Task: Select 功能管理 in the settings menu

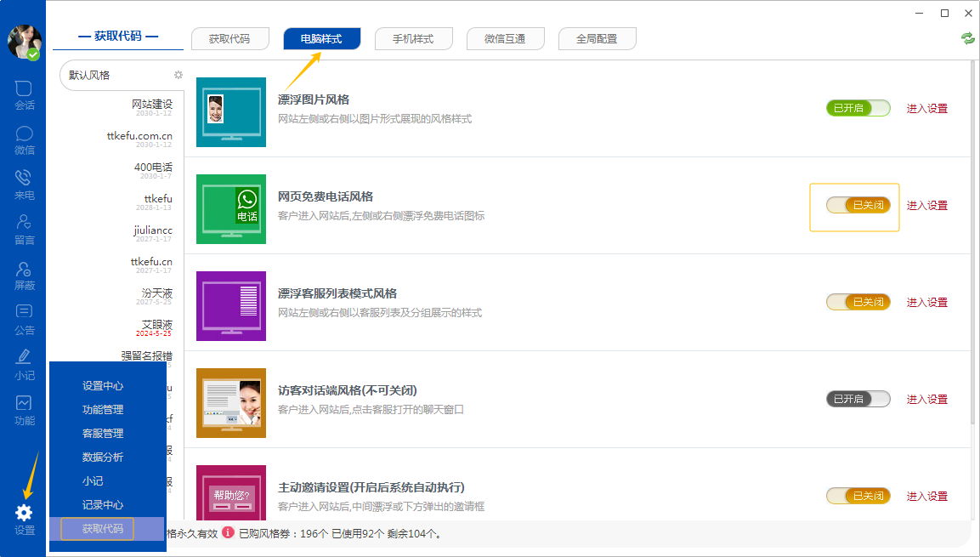Action: point(103,409)
